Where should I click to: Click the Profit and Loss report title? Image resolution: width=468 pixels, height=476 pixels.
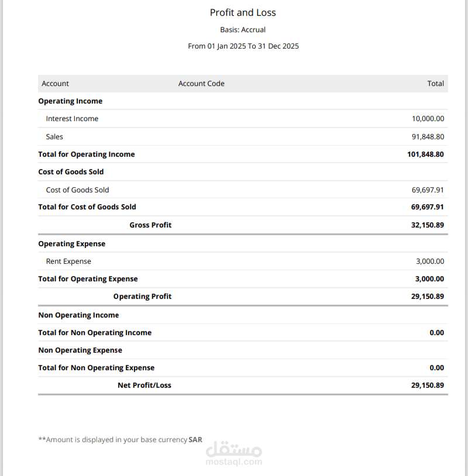click(x=243, y=12)
